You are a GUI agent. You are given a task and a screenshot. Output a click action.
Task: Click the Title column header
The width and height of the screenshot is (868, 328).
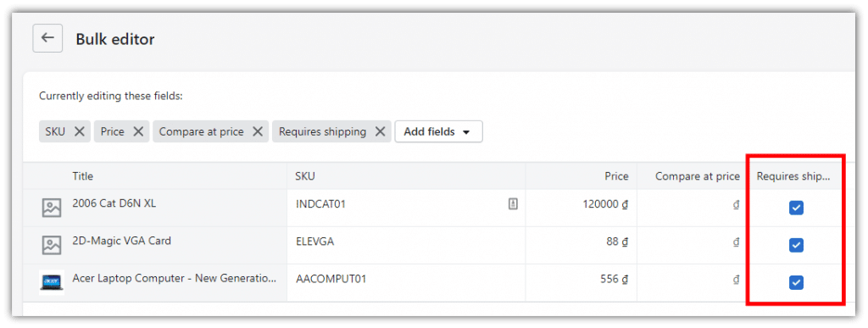82,176
